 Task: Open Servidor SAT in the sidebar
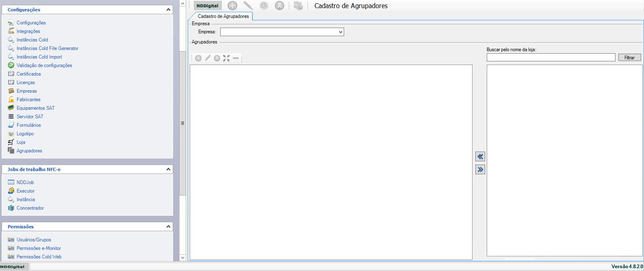click(x=30, y=117)
